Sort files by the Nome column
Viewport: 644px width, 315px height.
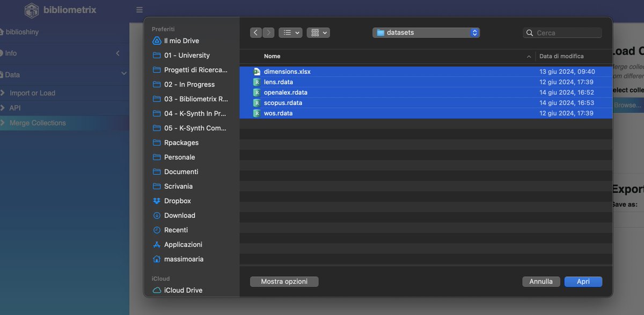point(272,56)
